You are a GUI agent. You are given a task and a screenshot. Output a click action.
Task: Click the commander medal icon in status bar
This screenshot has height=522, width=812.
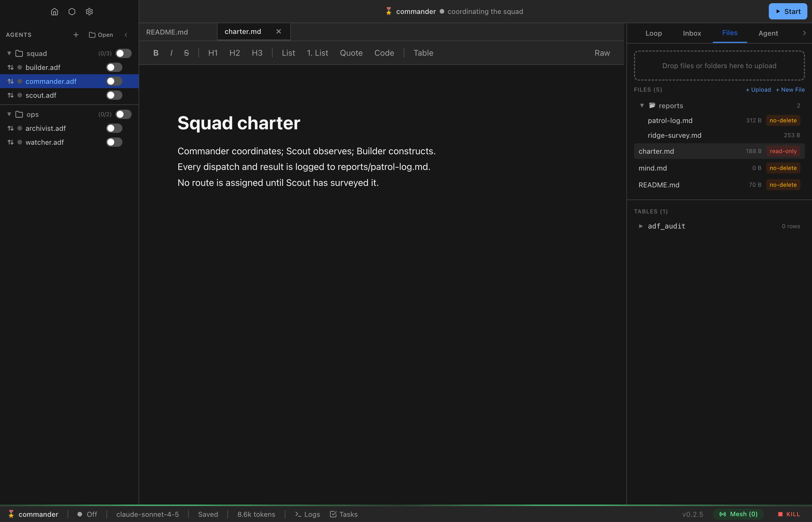(11, 514)
